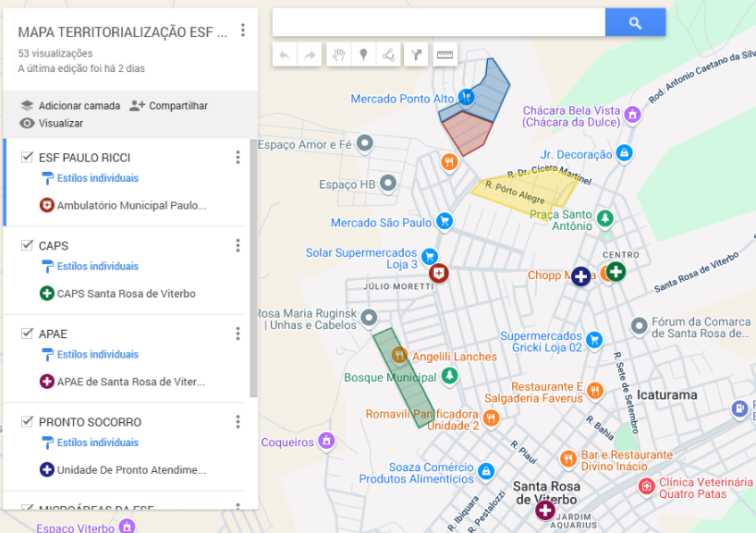Screen dimensions: 756x533
Task: Uncheck the ESF PAULO RICCI layer
Action: click(x=27, y=158)
